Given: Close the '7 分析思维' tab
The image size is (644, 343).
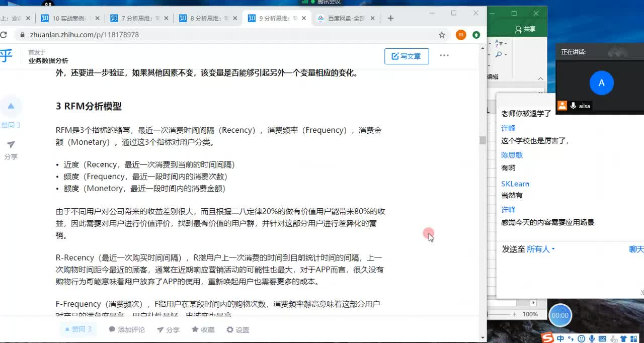Looking at the screenshot, I should (x=166, y=18).
